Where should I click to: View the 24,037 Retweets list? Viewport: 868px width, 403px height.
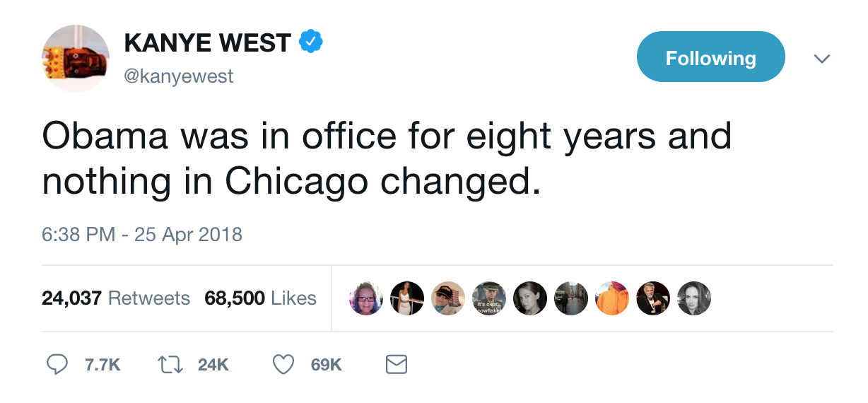[x=116, y=298]
